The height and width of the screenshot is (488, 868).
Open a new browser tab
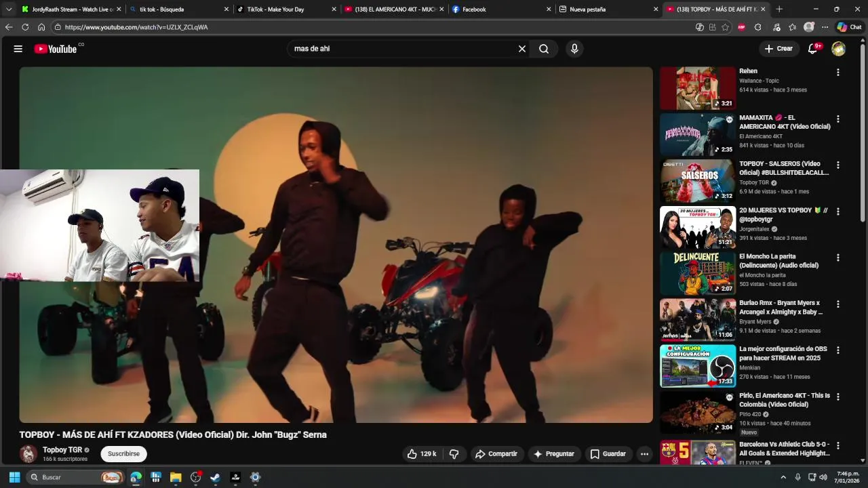(x=779, y=9)
